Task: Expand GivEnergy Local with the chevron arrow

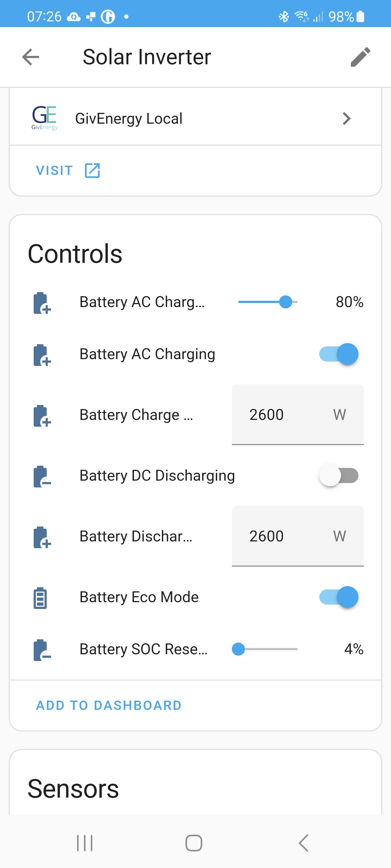Action: 346,118
